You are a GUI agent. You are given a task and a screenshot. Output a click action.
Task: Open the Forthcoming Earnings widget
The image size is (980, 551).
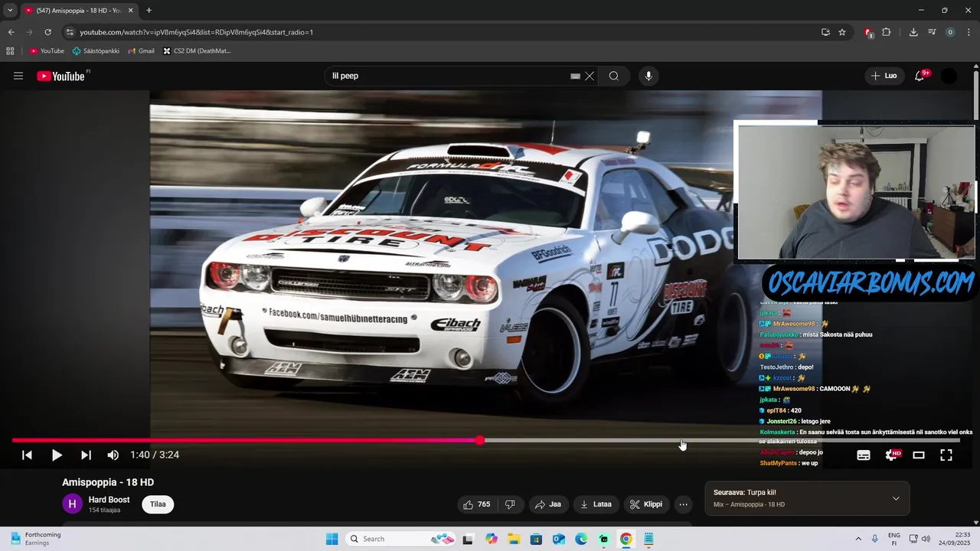tap(37, 539)
